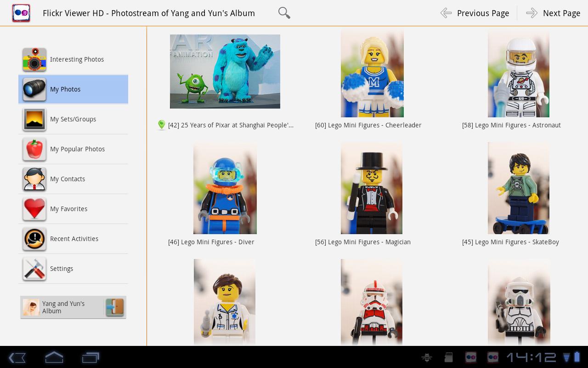
Task: Click the first Flickr notification icon
Action: pos(471,357)
